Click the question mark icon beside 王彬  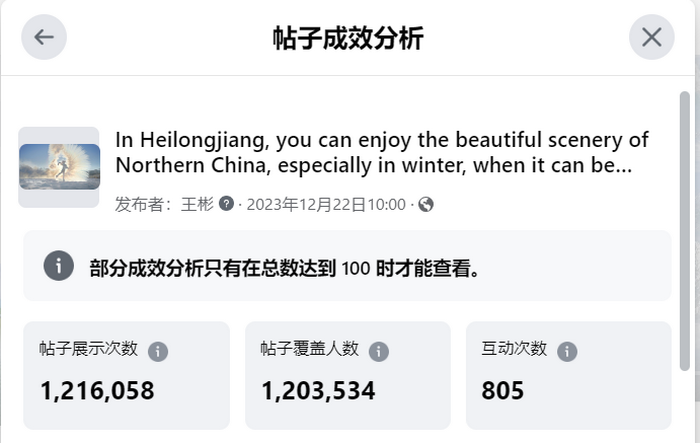tap(226, 204)
